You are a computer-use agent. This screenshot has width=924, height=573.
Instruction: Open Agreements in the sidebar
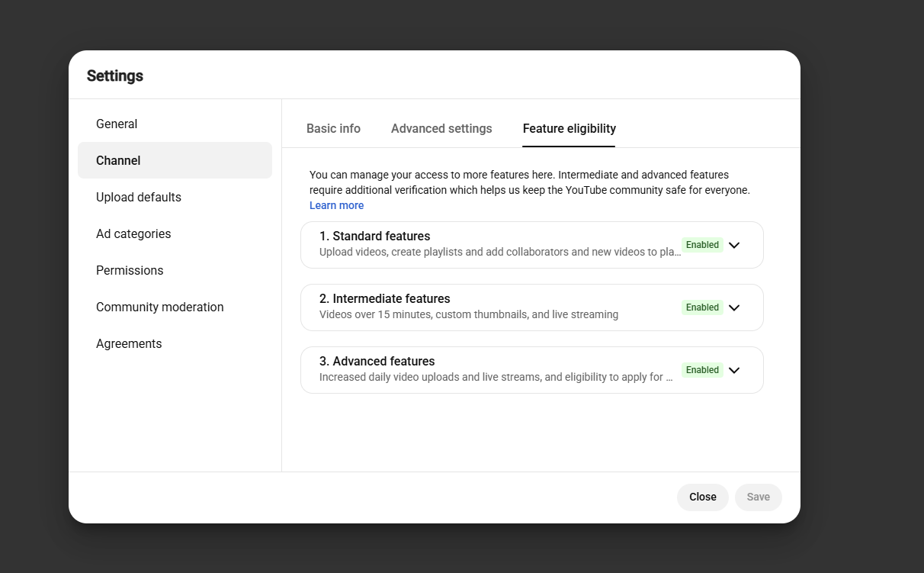click(x=175, y=343)
